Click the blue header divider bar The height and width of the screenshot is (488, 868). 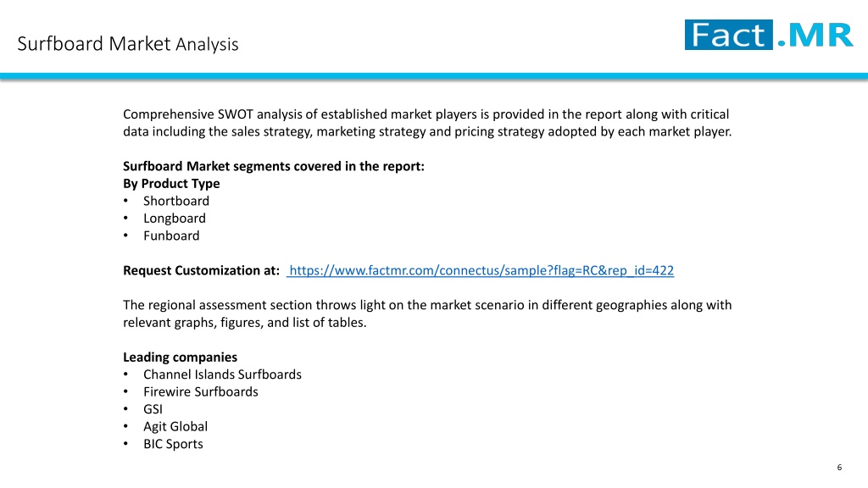[434, 76]
